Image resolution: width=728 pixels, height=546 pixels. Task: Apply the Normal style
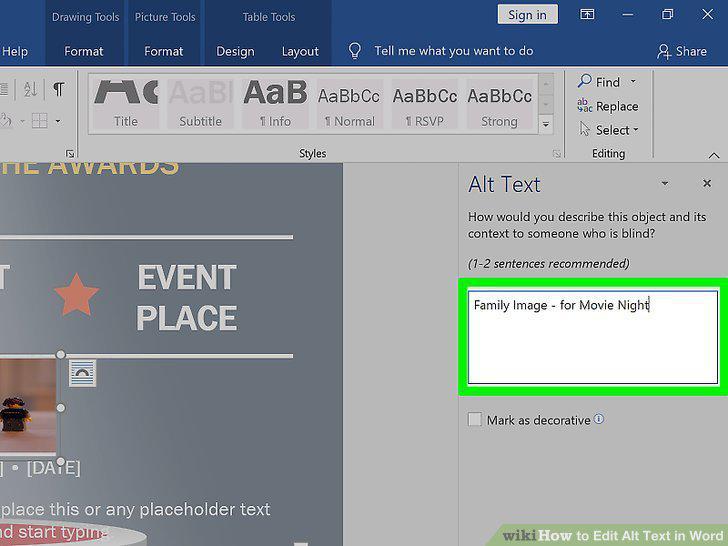click(x=350, y=104)
